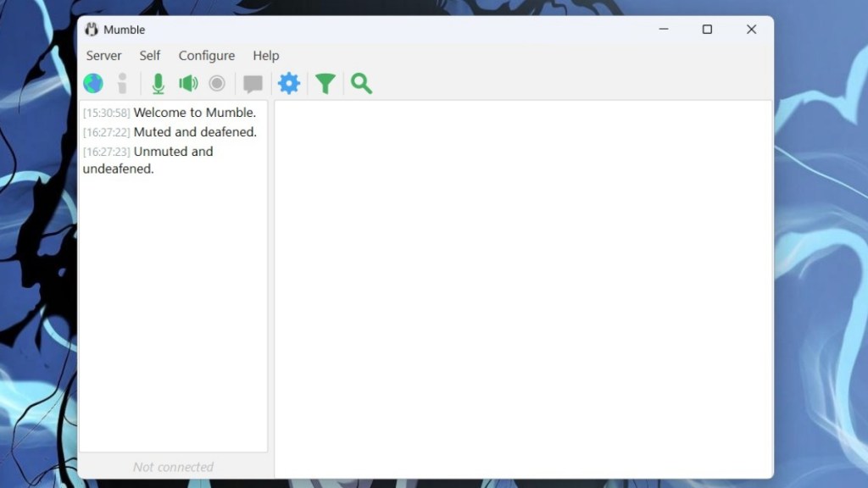The image size is (868, 488).
Task: Click the Recording icon in the toolbar
Action: tap(217, 83)
